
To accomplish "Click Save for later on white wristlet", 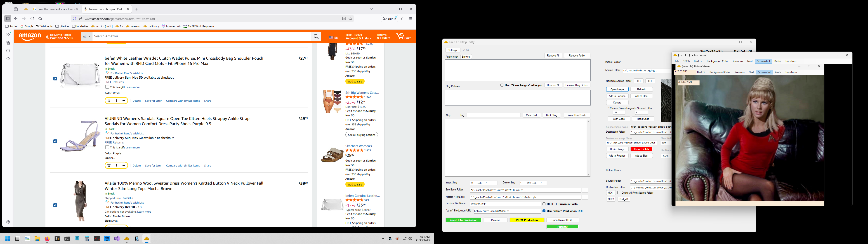I will pyautogui.click(x=153, y=101).
